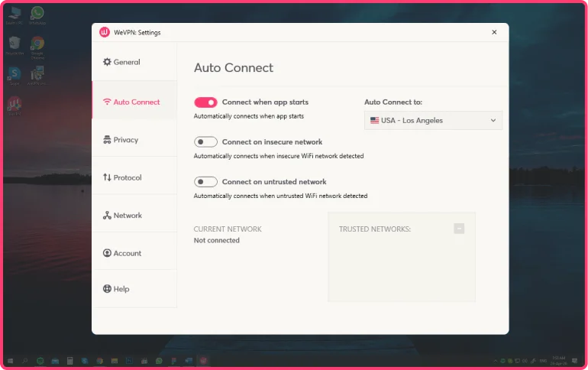Click the Skype desktop shortcut
This screenshot has height=370, width=588.
coord(15,76)
